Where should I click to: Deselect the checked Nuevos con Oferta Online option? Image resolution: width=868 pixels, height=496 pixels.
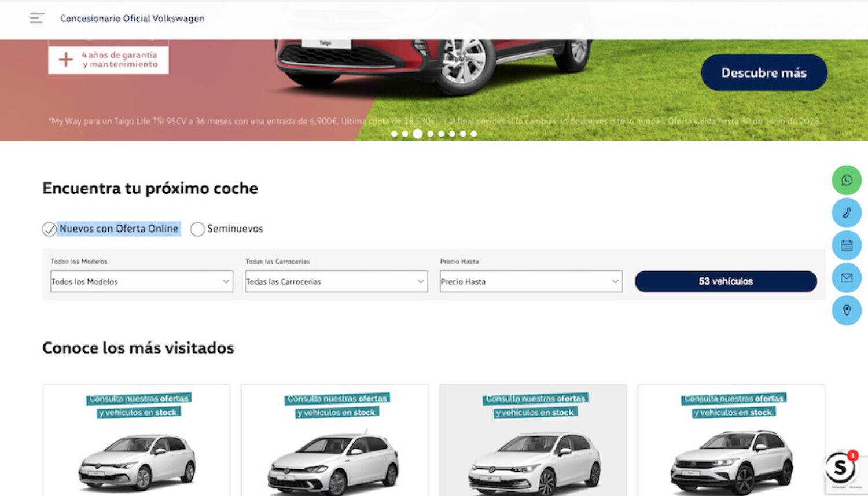click(49, 229)
